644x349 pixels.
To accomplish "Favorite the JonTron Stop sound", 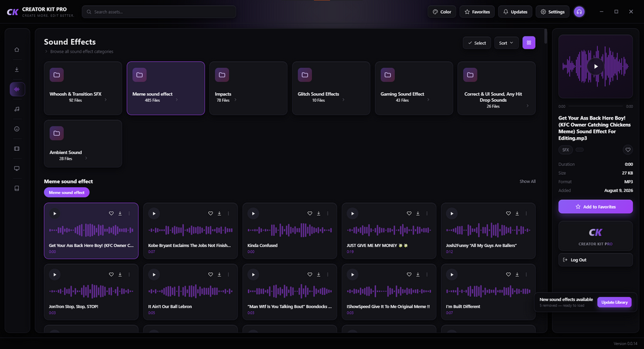I will [111, 275].
